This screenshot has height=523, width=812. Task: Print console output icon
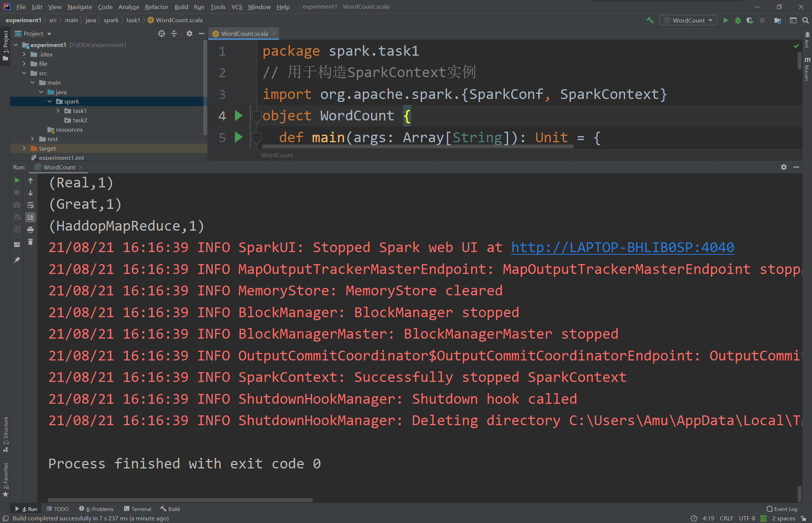click(x=30, y=230)
